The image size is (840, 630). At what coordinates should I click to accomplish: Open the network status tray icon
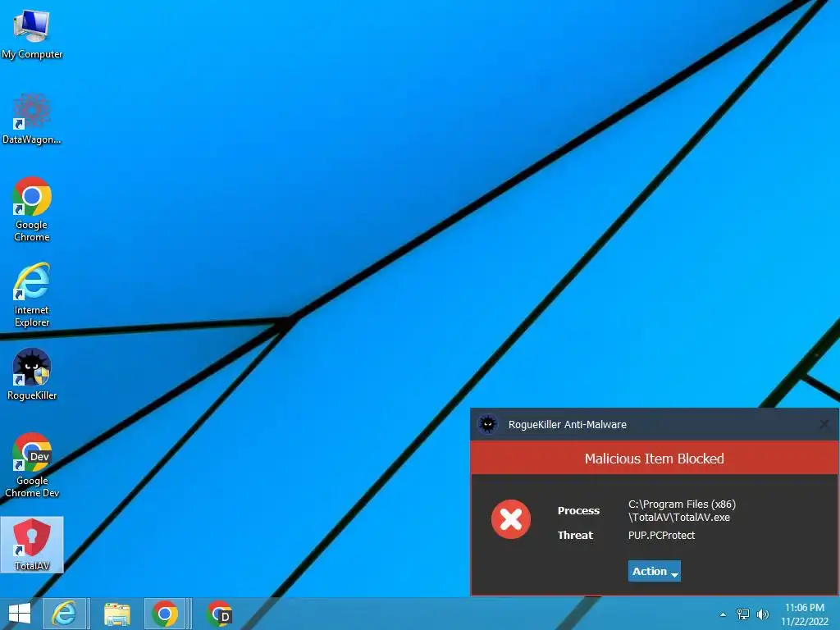(743, 614)
